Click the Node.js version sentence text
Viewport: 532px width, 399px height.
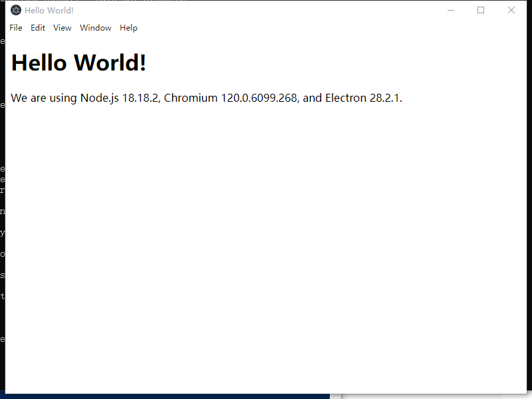coord(206,98)
